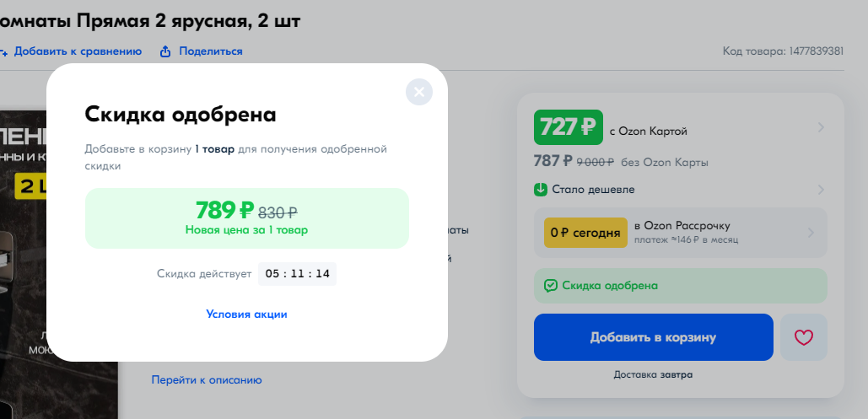This screenshot has height=419, width=868.
Task: Click the heart favorite icon
Action: (x=804, y=337)
